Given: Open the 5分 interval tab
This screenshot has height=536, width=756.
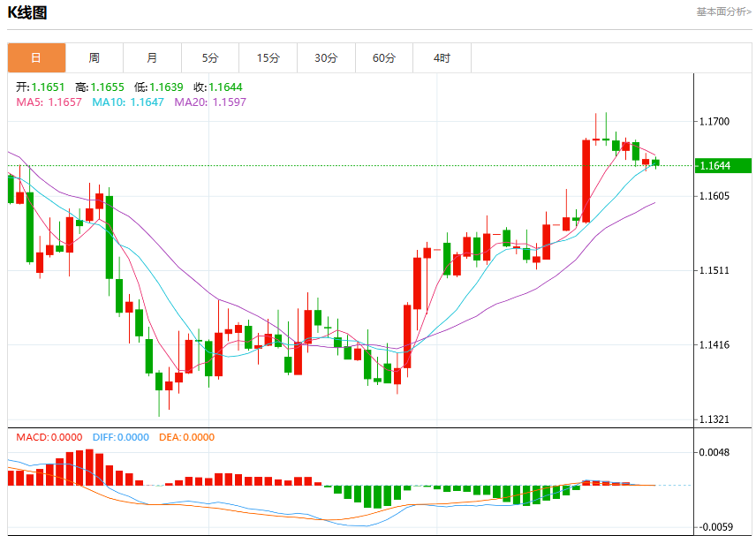Looking at the screenshot, I should (x=210, y=58).
